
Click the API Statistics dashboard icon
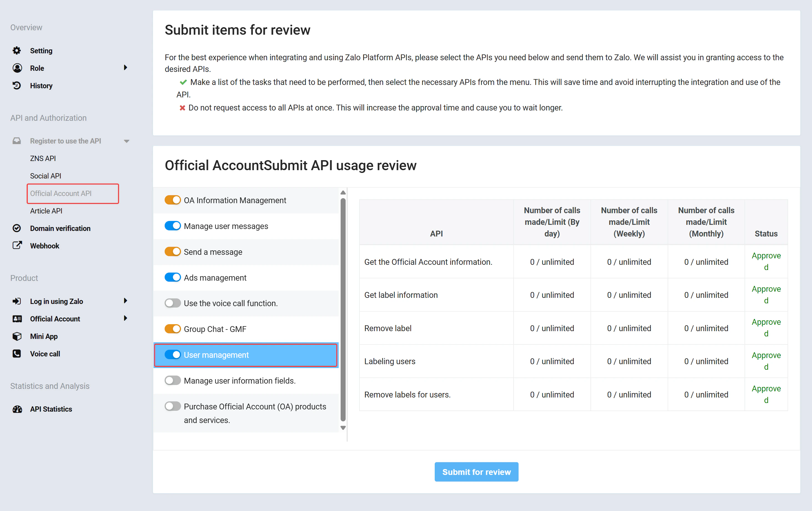click(17, 409)
